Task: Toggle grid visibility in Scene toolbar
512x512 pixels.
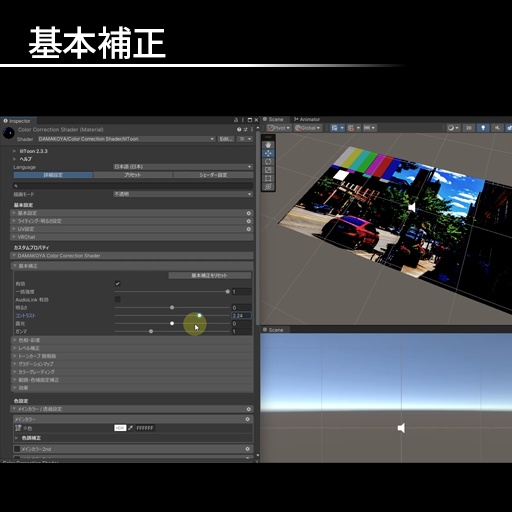Action: click(x=334, y=128)
